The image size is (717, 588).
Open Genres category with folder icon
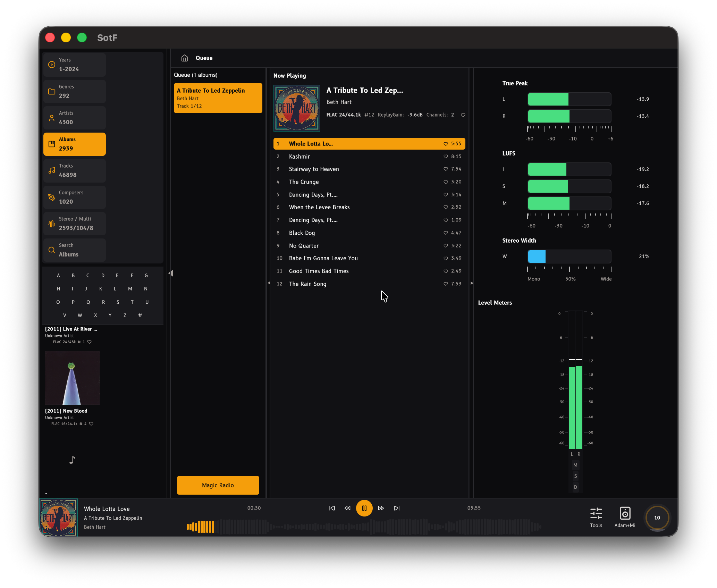[75, 91]
